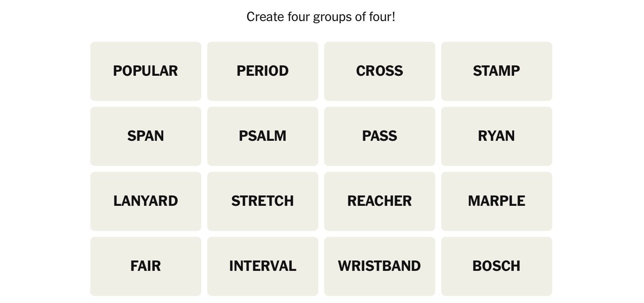Add WRISTBAND to the current selection
Screen dimensions: 644x303
coord(379,266)
